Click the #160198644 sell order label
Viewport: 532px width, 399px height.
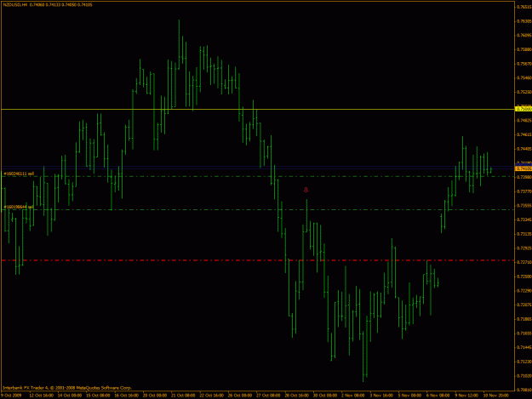pos(19,207)
